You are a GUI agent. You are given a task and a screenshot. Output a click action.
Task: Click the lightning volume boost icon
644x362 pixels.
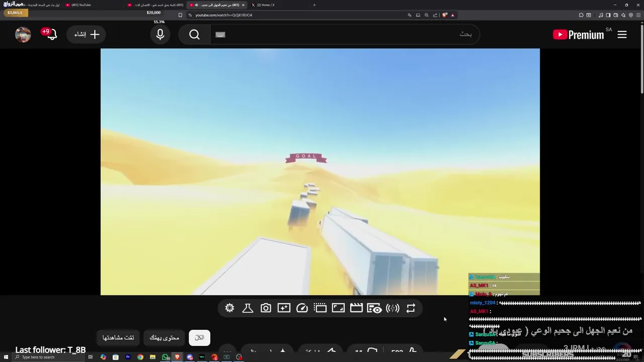click(x=392, y=308)
